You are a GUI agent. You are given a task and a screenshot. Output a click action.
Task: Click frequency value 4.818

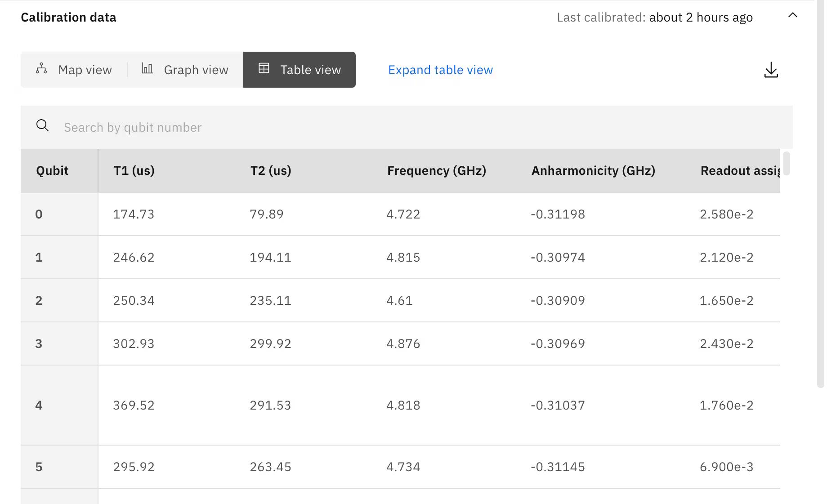click(403, 406)
